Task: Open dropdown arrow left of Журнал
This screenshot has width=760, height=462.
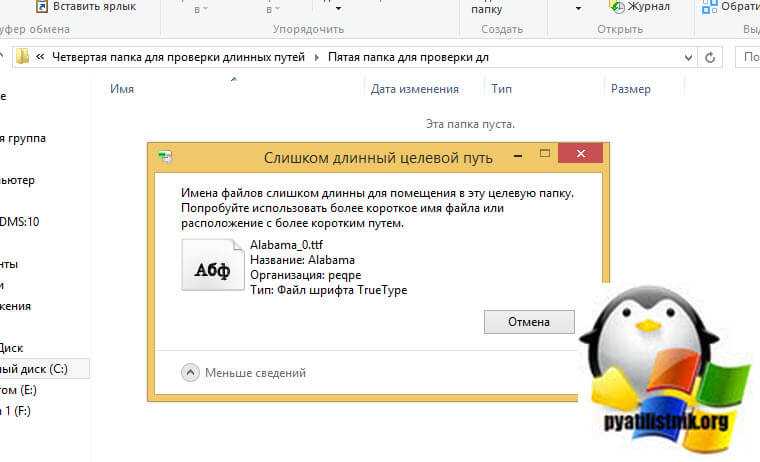Action: [x=578, y=9]
